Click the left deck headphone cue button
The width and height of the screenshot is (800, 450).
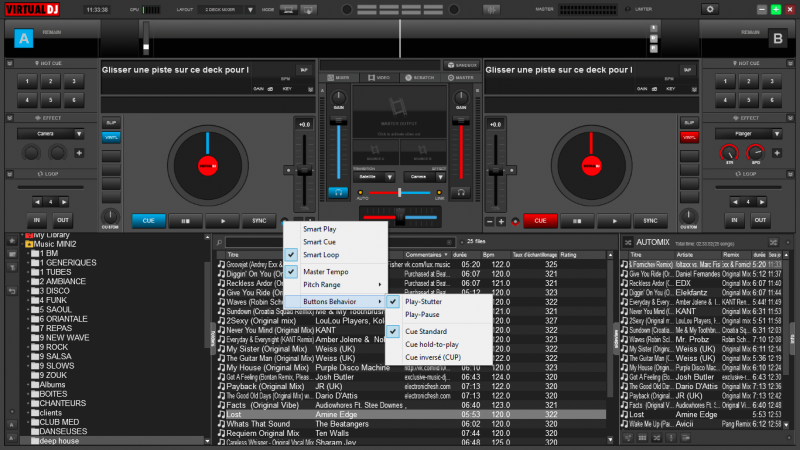coord(338,190)
